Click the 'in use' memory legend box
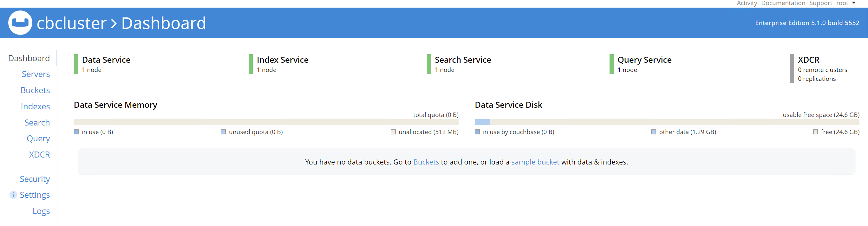Image resolution: width=868 pixels, height=226 pixels. coord(76,132)
